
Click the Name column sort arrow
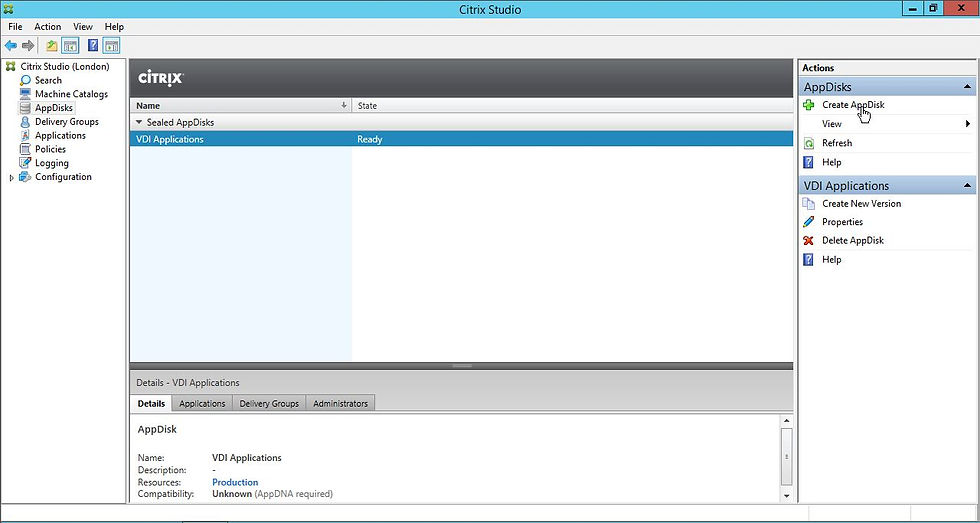point(344,106)
